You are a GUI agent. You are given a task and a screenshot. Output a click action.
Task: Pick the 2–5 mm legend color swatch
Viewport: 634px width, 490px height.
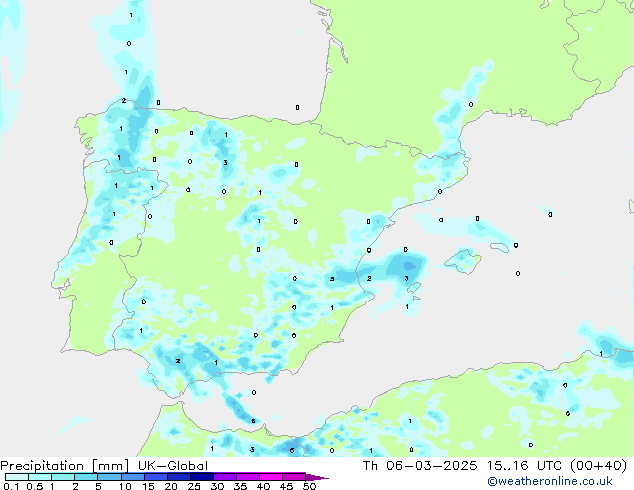pos(86,477)
